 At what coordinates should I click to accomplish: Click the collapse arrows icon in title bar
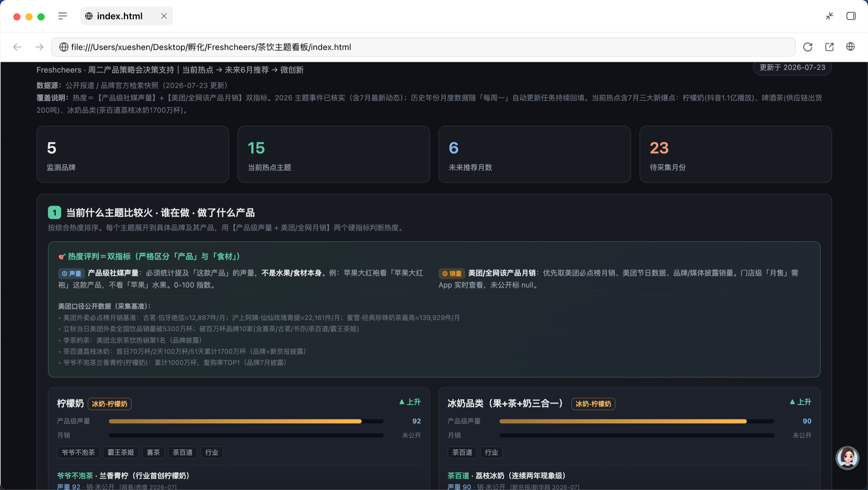[829, 16]
